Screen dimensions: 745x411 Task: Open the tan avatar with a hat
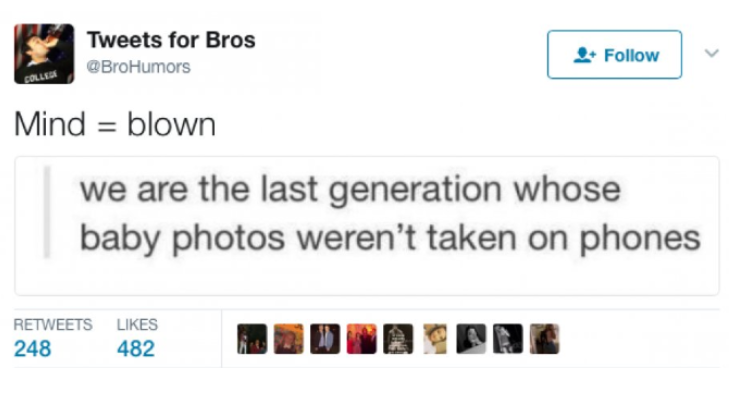[435, 339]
